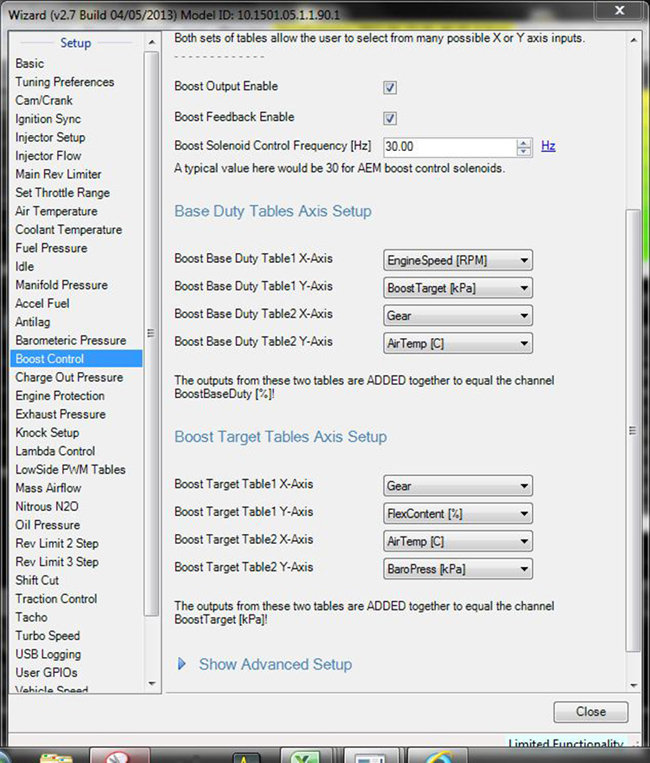
Task: Open the Manifold Pressure page
Action: click(x=61, y=285)
